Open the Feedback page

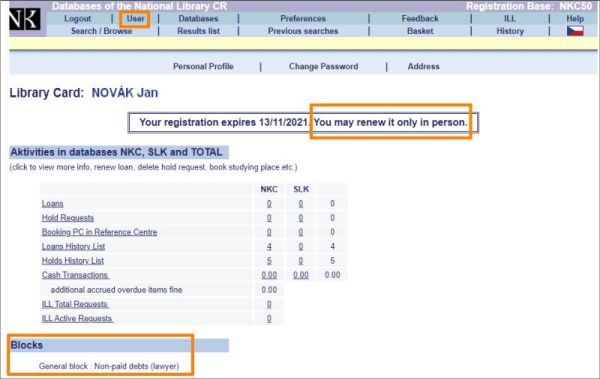click(x=420, y=18)
